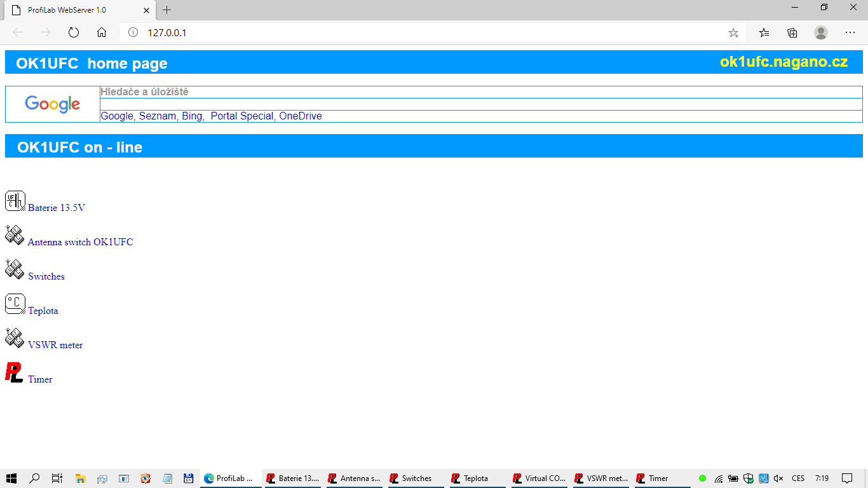Visit ok1ufc.nagano.cz header link
The width and height of the screenshot is (868, 488).
tap(783, 62)
